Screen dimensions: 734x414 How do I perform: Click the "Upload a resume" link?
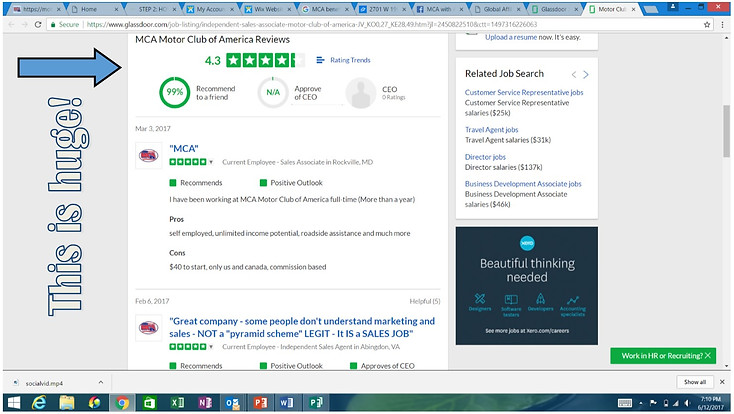click(x=511, y=37)
